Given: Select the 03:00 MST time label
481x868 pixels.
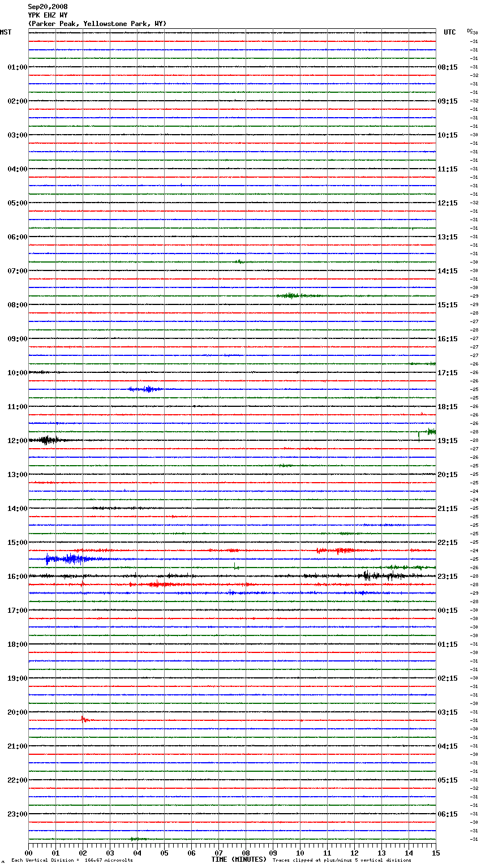Looking at the screenshot, I should 17,135.
